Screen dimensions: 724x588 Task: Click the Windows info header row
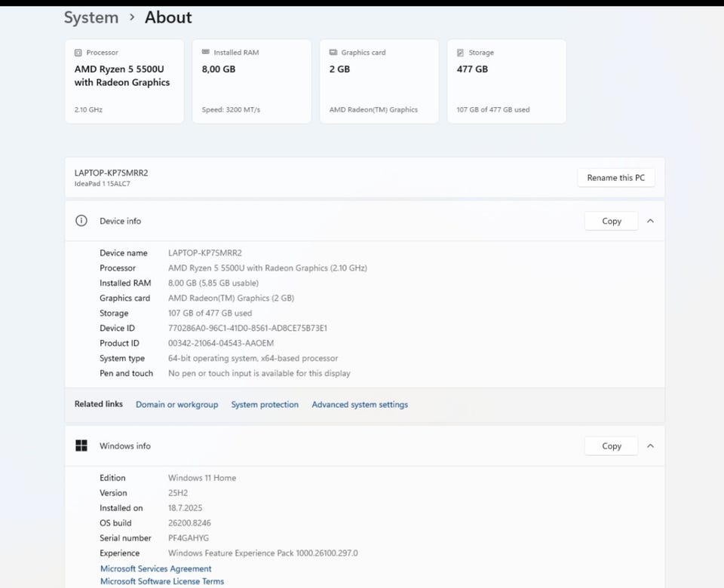click(365, 446)
